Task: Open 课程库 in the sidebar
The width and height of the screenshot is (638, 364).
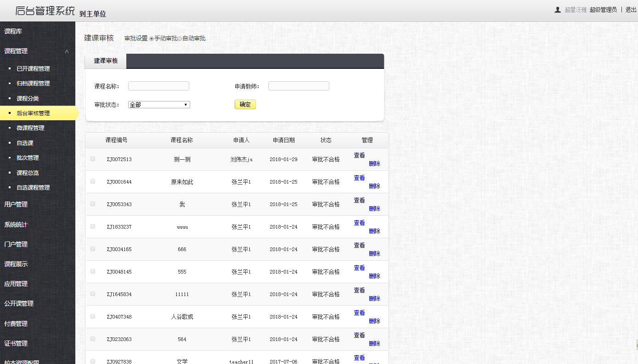Action: coord(13,32)
